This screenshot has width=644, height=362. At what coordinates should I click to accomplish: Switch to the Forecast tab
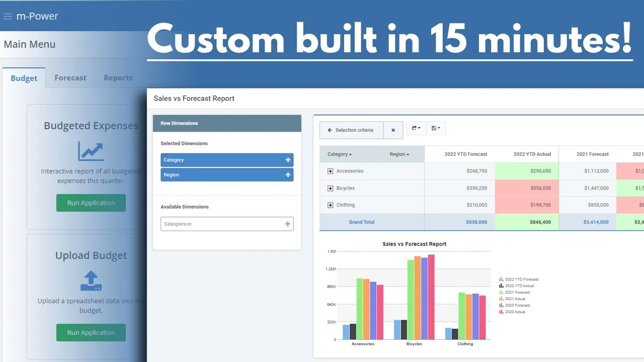(70, 78)
